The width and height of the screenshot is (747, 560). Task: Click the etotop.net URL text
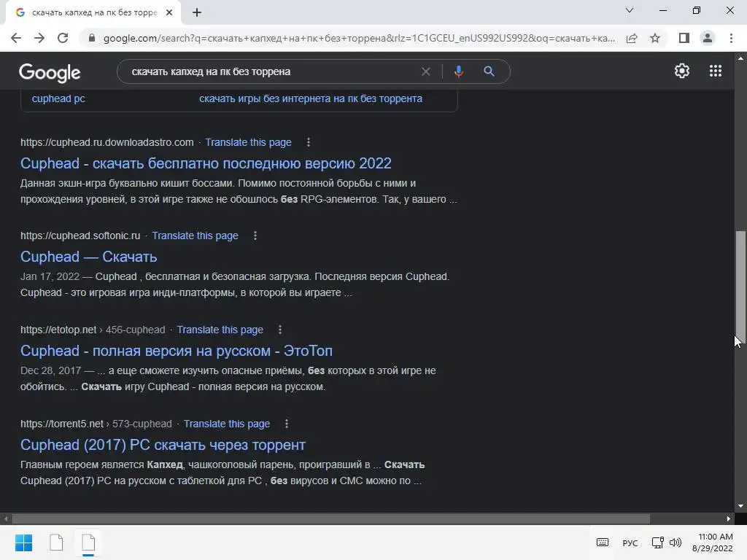[58, 330]
